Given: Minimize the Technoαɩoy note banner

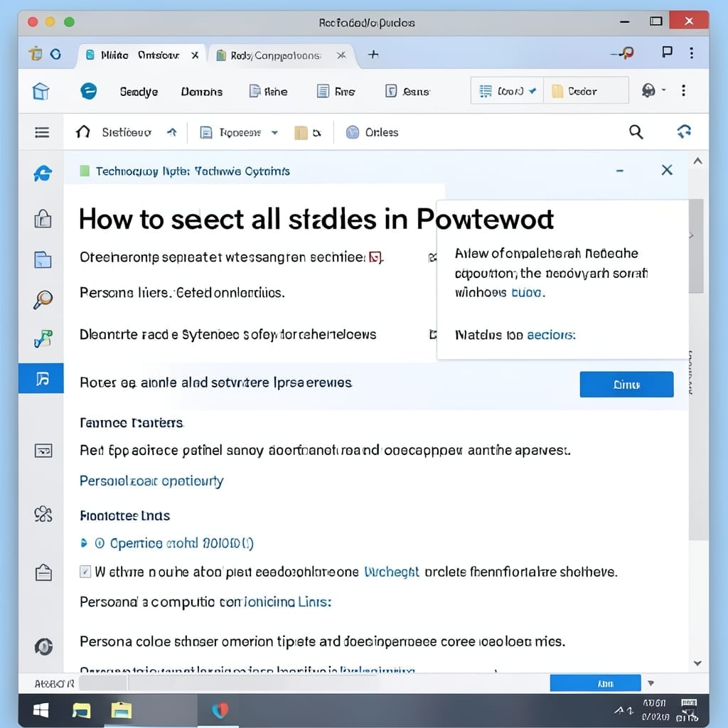Looking at the screenshot, I should click(619, 171).
